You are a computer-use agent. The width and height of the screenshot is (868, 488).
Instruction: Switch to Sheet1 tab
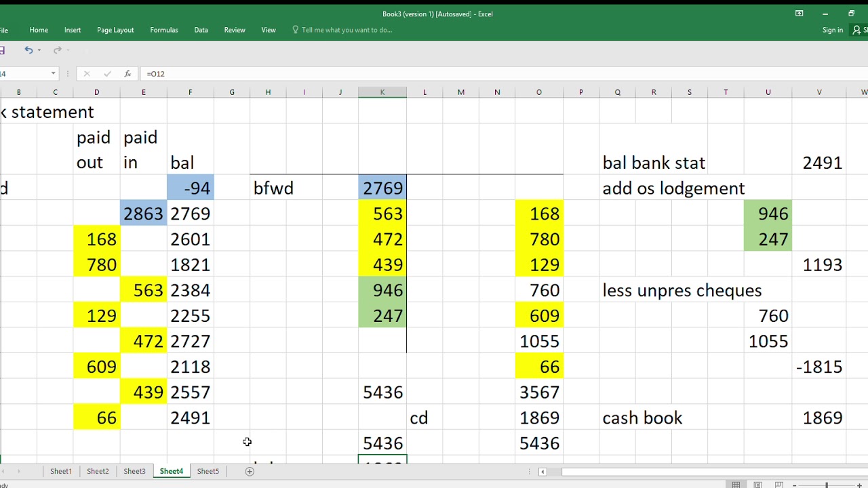(x=61, y=471)
